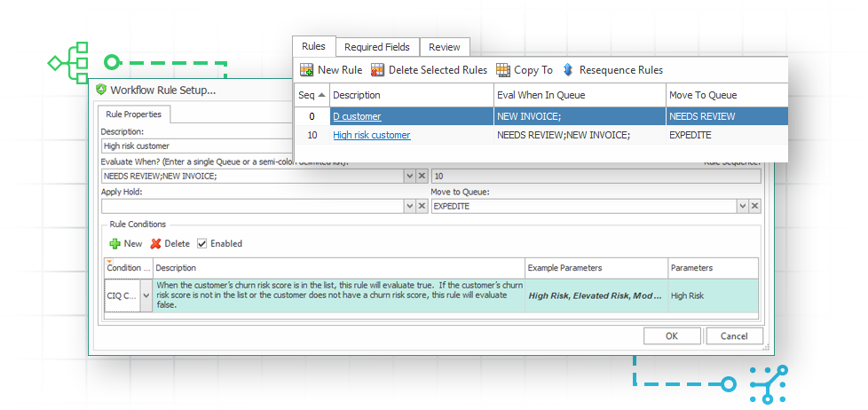Screen dimensions: 868x410
Task: Switch to the Rules tab
Action: coord(314,46)
